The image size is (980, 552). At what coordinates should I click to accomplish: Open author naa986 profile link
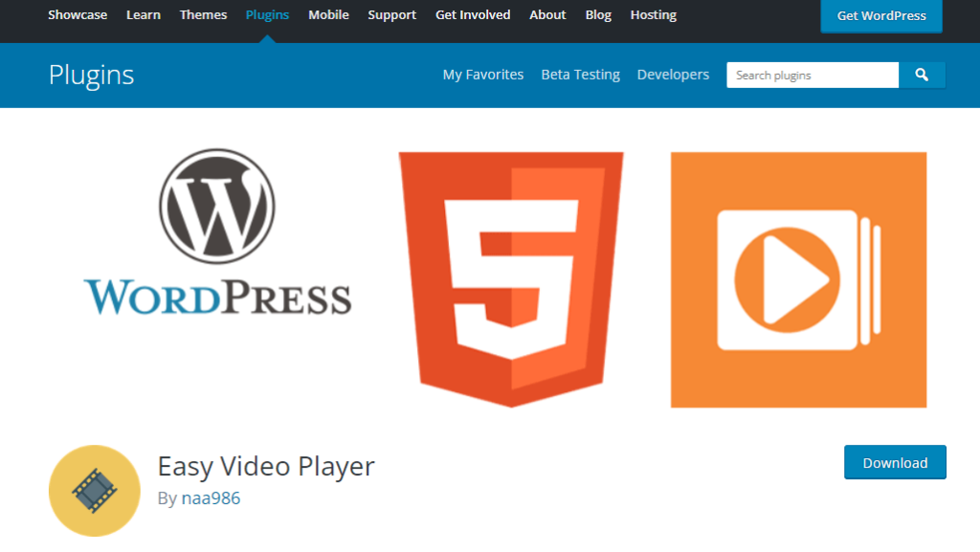click(x=211, y=498)
